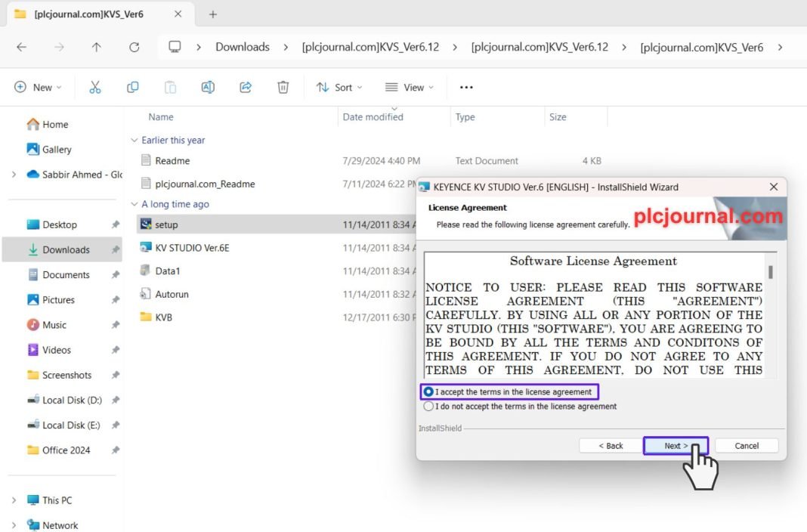The height and width of the screenshot is (532, 807).
Task: Open Documents in the sidebar
Action: pyautogui.click(x=66, y=275)
